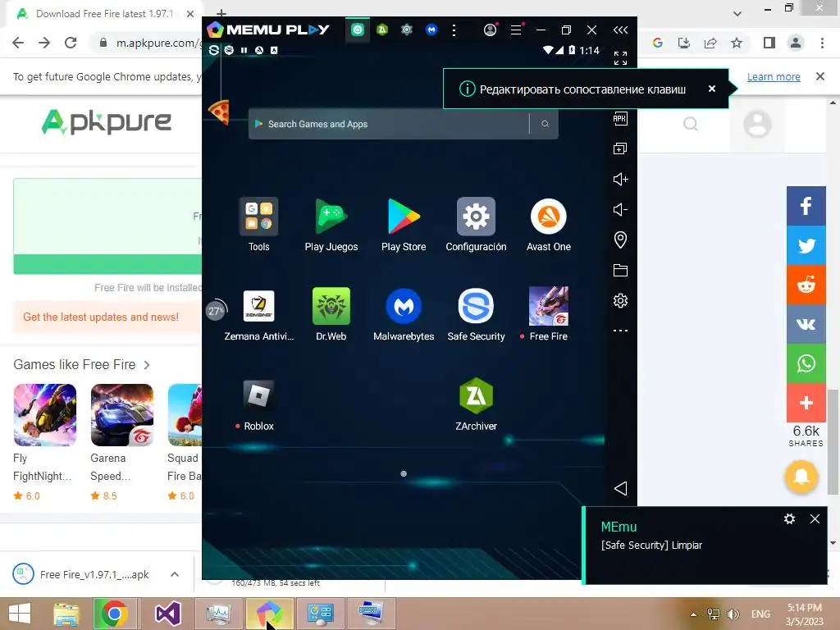Click Learn more link in Chrome

pyautogui.click(x=774, y=76)
